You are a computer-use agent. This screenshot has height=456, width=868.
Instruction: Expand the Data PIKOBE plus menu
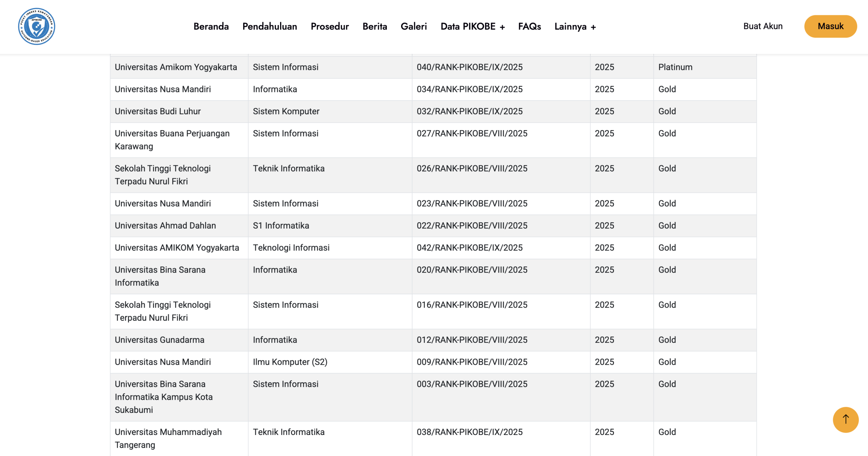472,26
